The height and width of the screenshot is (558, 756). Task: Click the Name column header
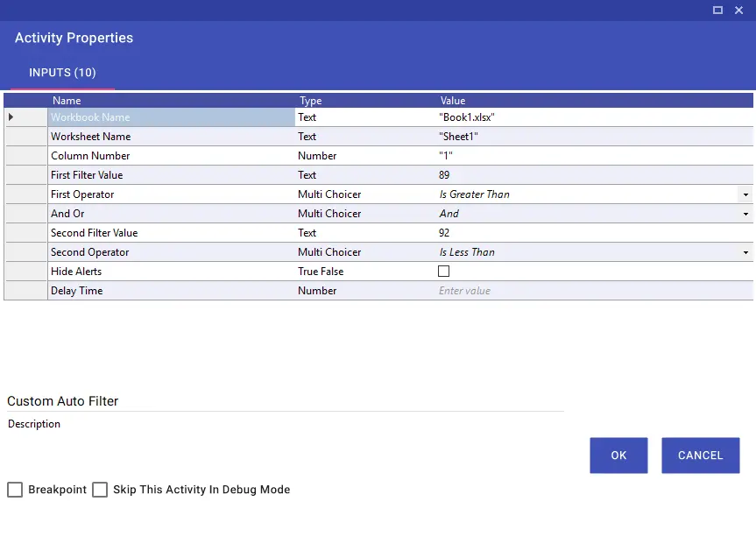click(67, 101)
